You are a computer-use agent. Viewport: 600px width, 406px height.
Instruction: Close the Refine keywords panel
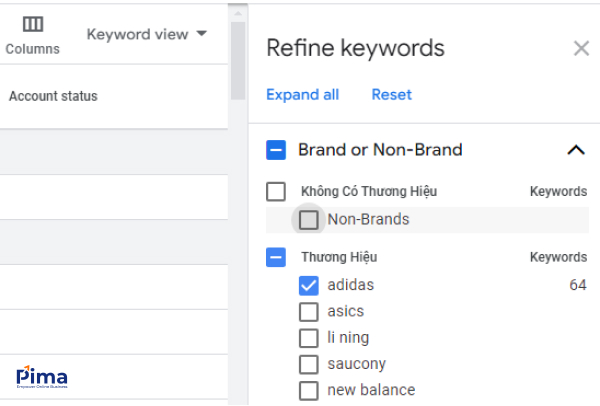tap(581, 48)
